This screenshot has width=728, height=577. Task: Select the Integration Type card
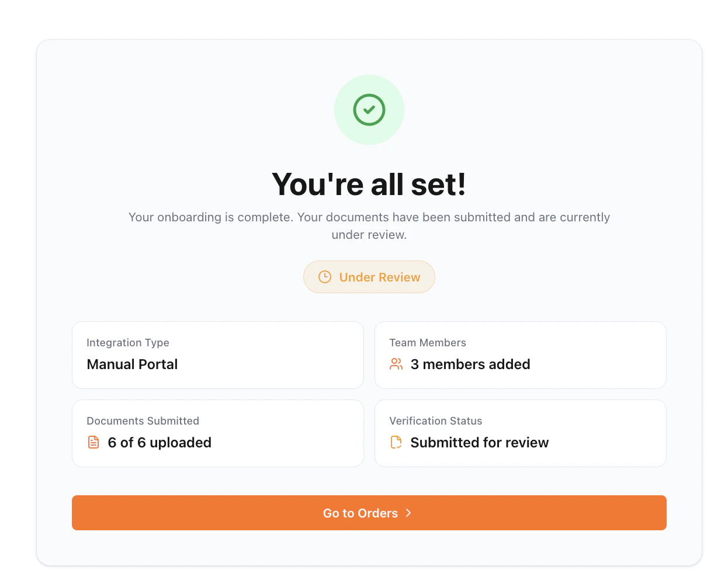tap(218, 355)
